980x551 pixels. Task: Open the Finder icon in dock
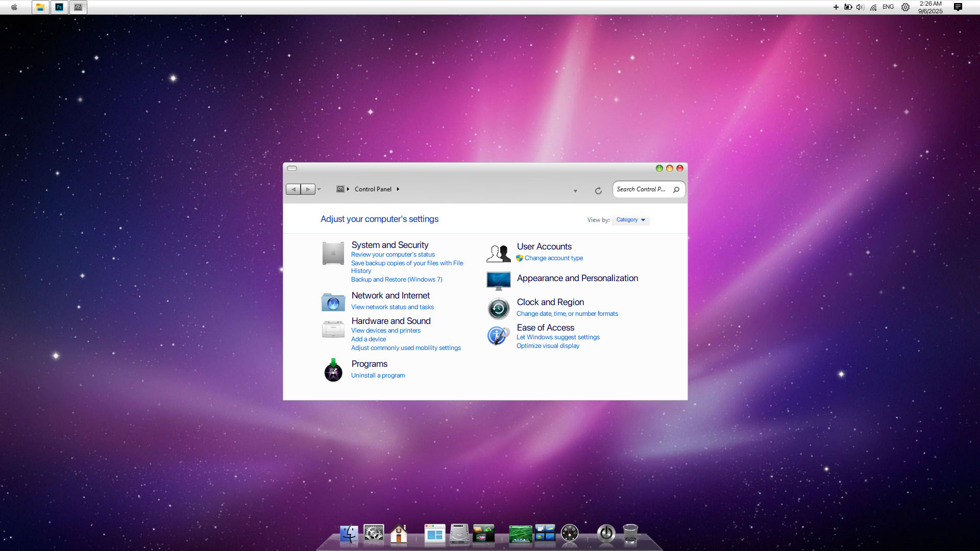(x=349, y=534)
